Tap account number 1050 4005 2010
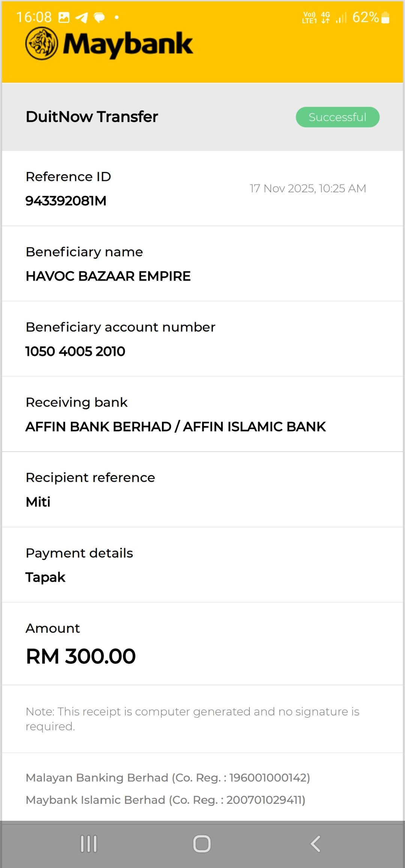Image resolution: width=405 pixels, height=868 pixels. tap(75, 352)
